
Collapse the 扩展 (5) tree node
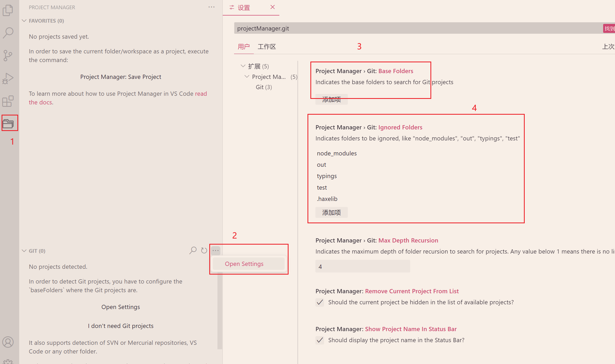[243, 66]
